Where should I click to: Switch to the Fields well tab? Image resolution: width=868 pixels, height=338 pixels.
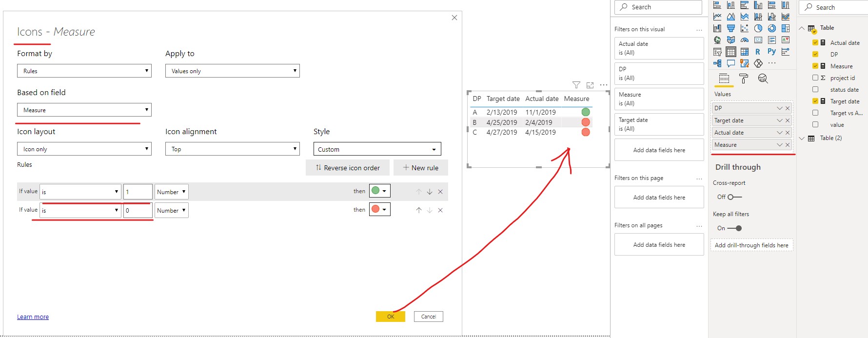click(724, 79)
